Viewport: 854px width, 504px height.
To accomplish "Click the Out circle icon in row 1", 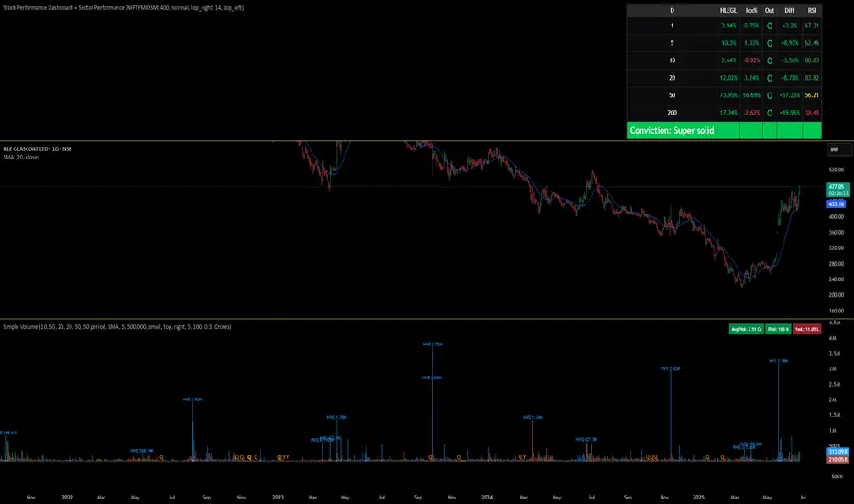I will 770,27.
